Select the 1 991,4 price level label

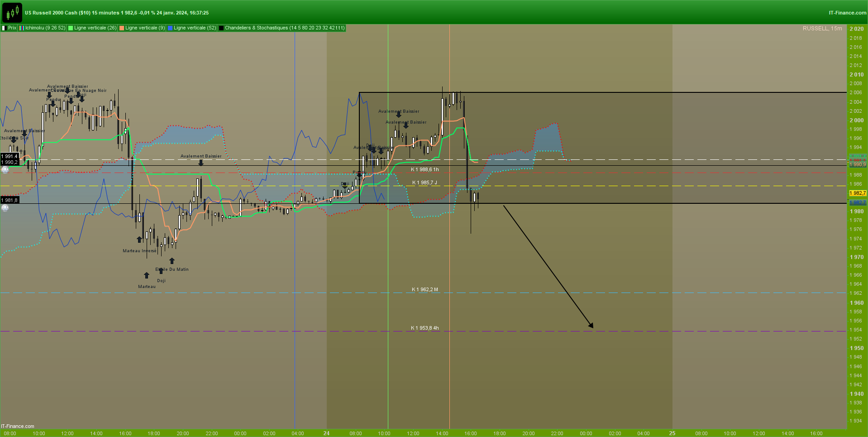tap(10, 156)
